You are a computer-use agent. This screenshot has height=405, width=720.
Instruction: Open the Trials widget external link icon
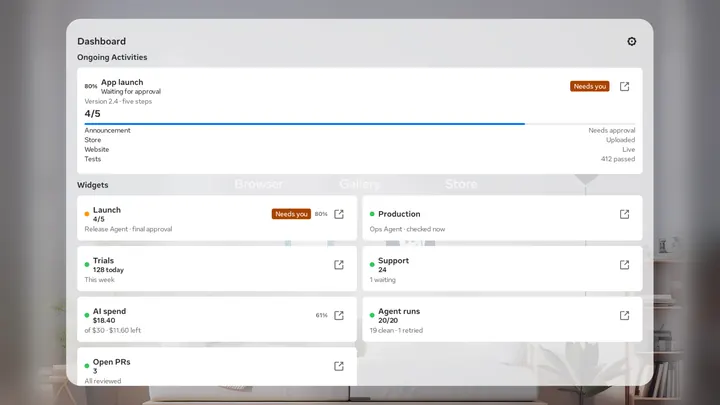pos(339,264)
